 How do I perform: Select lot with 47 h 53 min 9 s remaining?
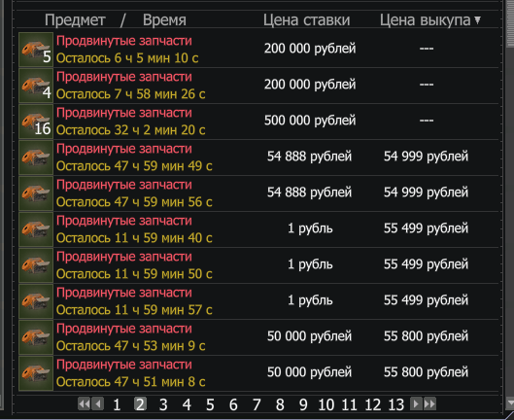click(x=258, y=337)
